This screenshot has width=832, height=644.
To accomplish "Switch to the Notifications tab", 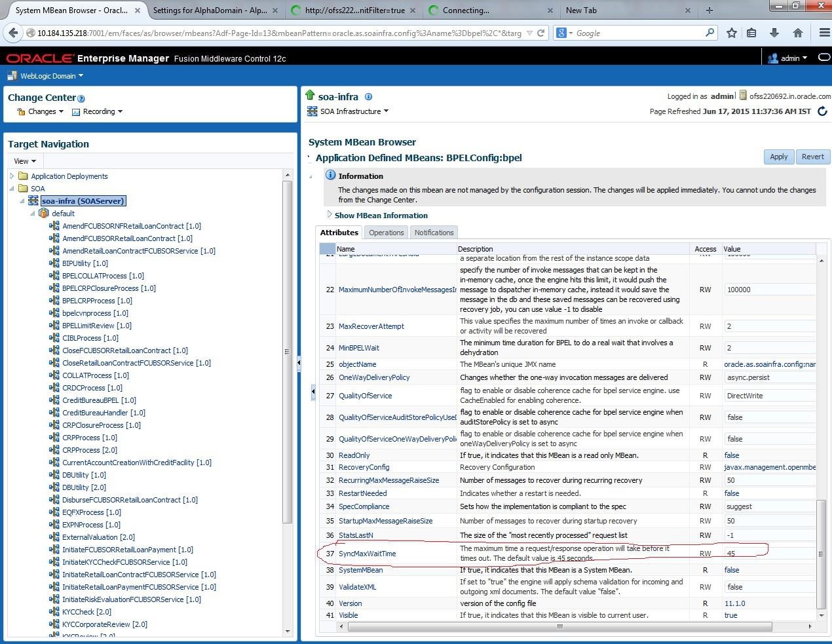I will point(434,233).
